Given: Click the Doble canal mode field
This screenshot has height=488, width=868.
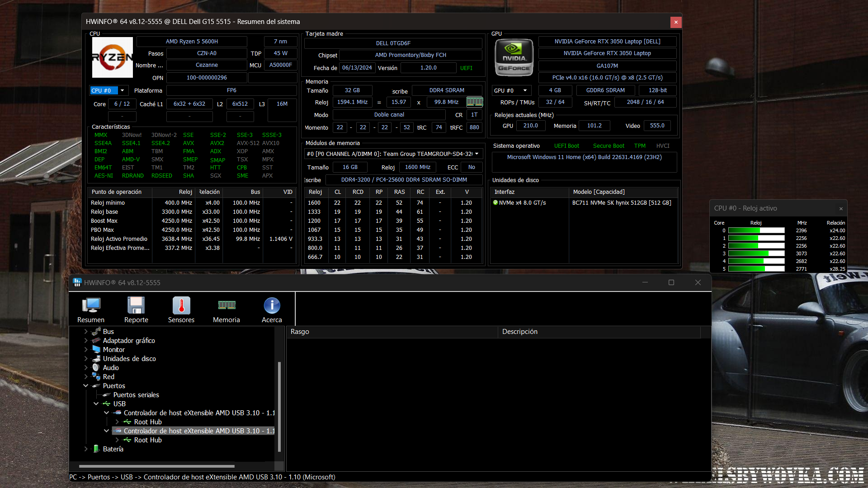Looking at the screenshot, I should 389,115.
